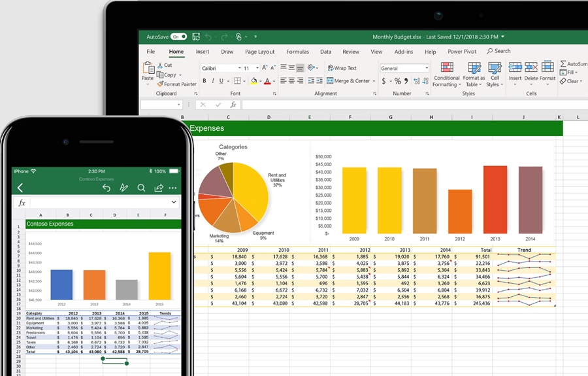The height and width of the screenshot is (376, 588).
Task: Tap the undo arrow on iPhone Excel
Action: point(106,188)
